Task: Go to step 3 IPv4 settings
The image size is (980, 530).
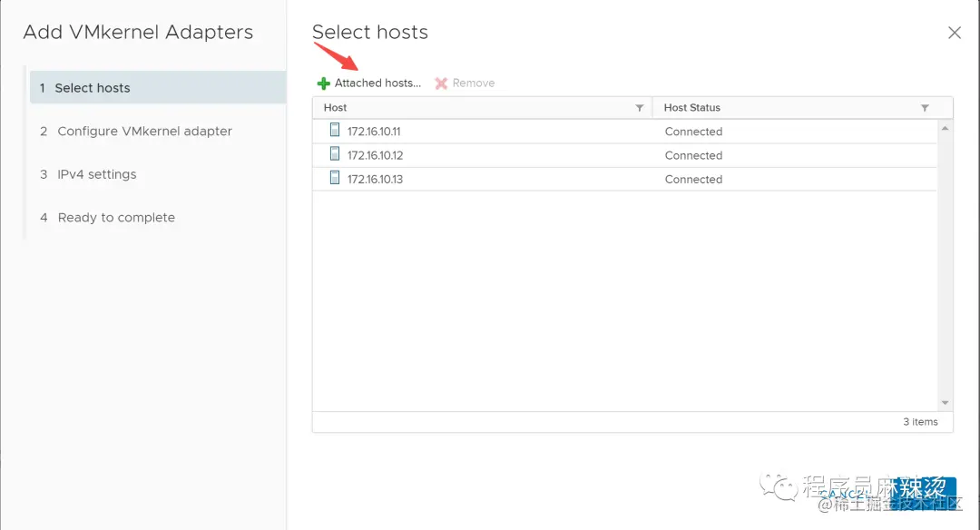Action: [88, 174]
